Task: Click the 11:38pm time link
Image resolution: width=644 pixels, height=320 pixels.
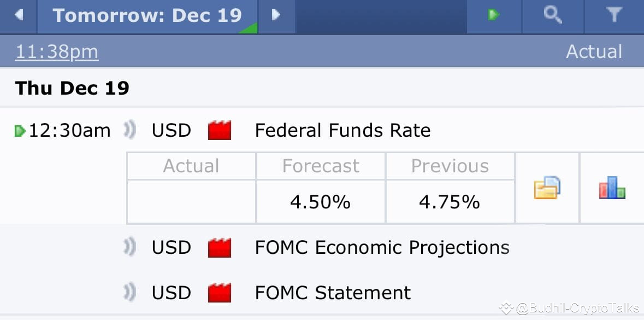Action: pyautogui.click(x=57, y=52)
